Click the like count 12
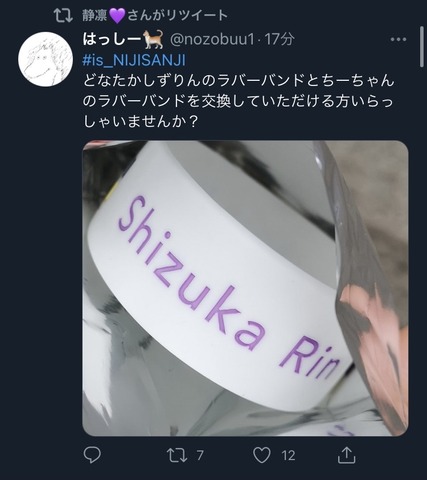Viewport: 427px width, 480px height. pyautogui.click(x=288, y=455)
